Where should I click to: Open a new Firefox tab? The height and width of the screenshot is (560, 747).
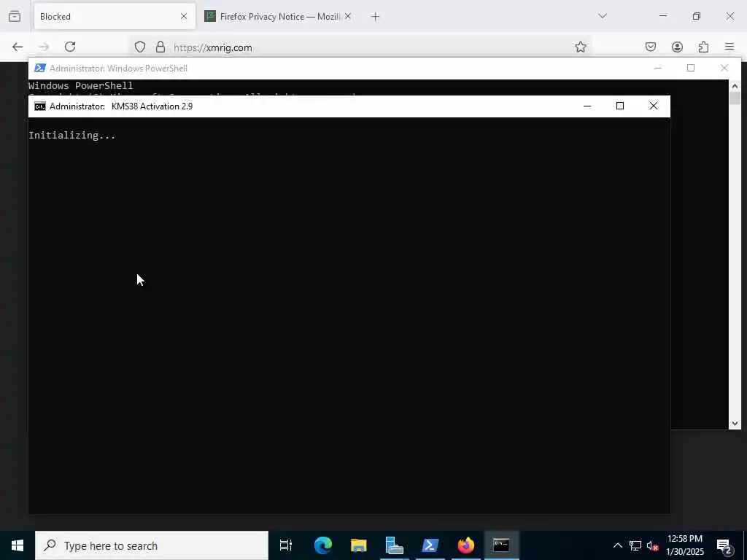click(376, 17)
